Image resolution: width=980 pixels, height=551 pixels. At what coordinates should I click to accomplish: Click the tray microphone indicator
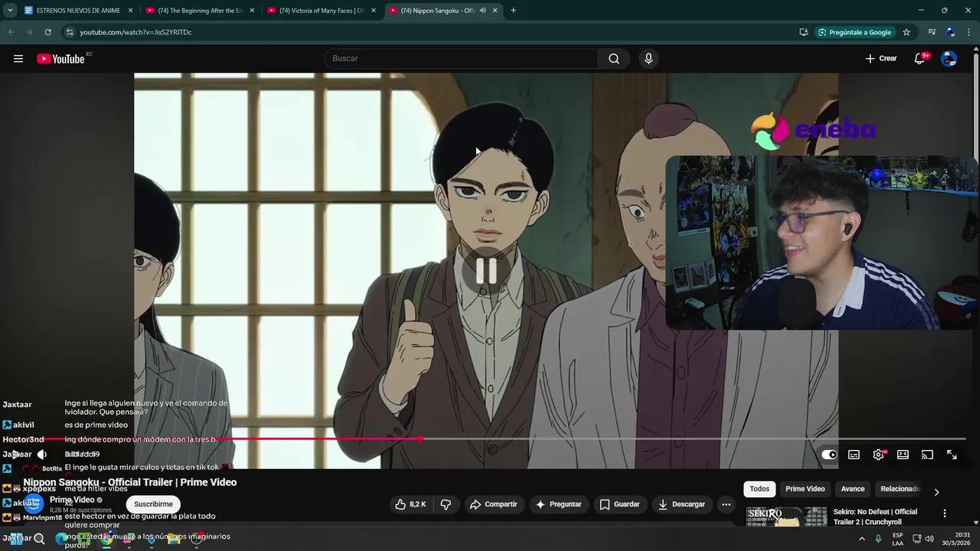[x=878, y=539]
